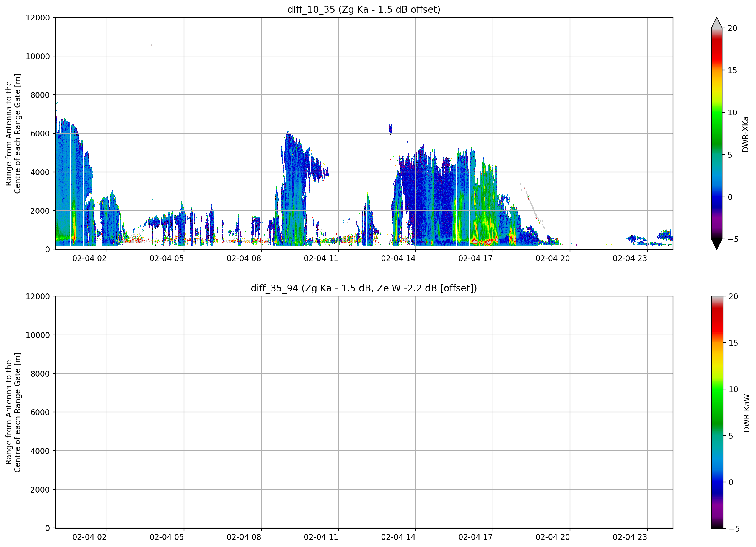Click the diff_10_35 plot title

pyautogui.click(x=364, y=9)
